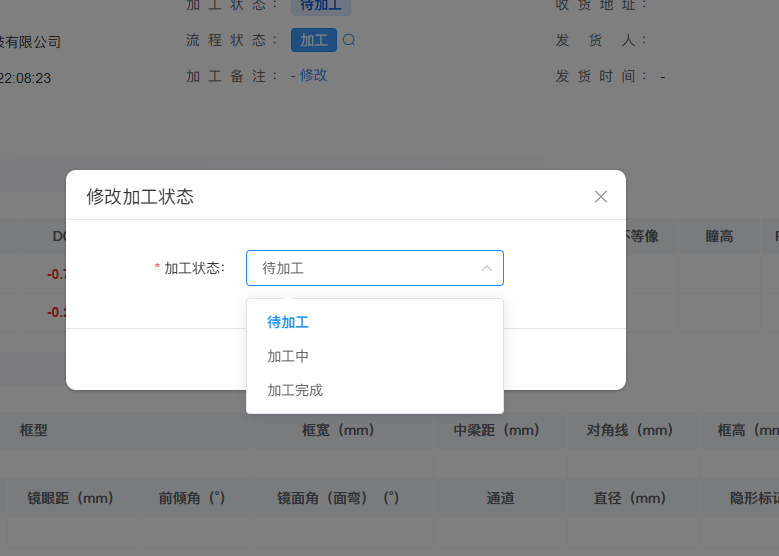The width and height of the screenshot is (779, 556).
Task: Click the 中梁距（mm） column header
Action: pos(496,430)
